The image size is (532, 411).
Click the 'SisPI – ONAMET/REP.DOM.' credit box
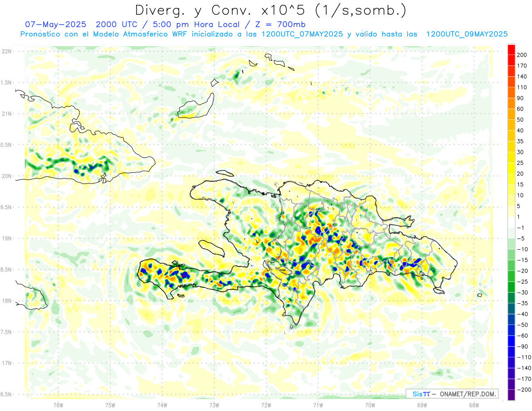[x=452, y=394]
